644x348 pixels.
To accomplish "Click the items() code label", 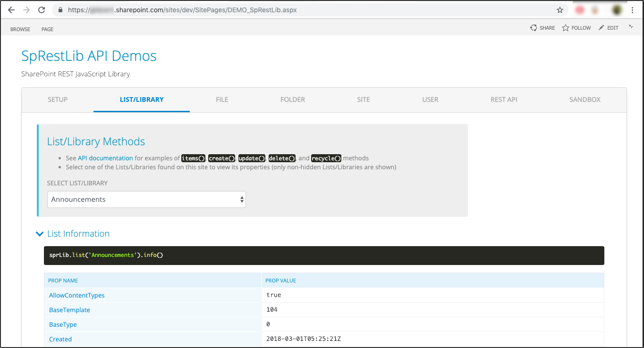I will (193, 158).
